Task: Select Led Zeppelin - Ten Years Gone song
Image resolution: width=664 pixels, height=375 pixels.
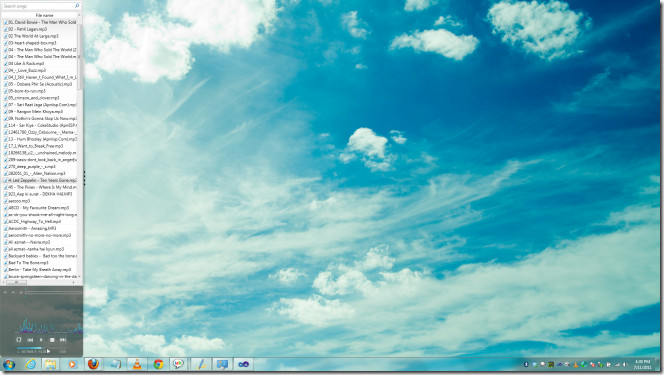Action: pos(41,180)
